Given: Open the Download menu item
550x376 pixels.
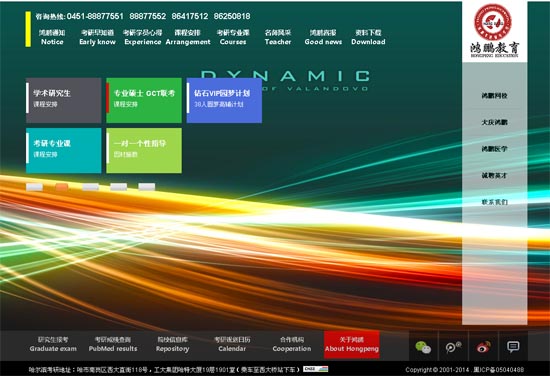Looking at the screenshot, I should [368, 37].
